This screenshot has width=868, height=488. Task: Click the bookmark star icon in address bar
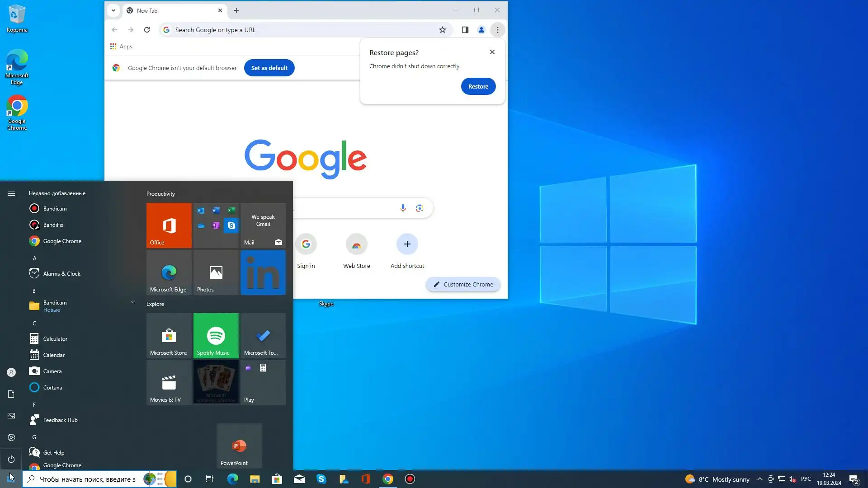click(442, 30)
